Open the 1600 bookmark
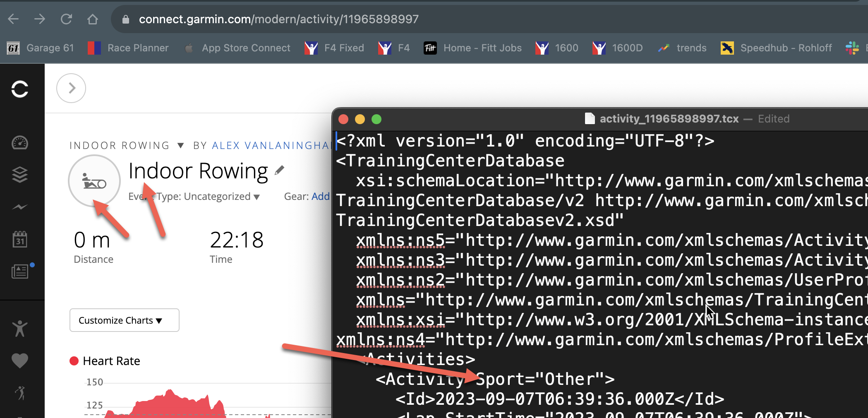Image resolution: width=868 pixels, height=418 pixels. pyautogui.click(x=556, y=48)
